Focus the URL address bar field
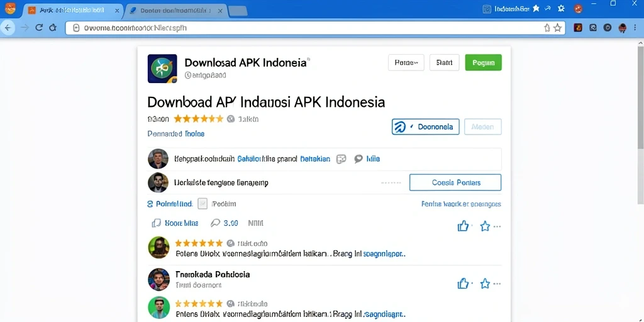The width and height of the screenshot is (644, 322). pos(315,28)
